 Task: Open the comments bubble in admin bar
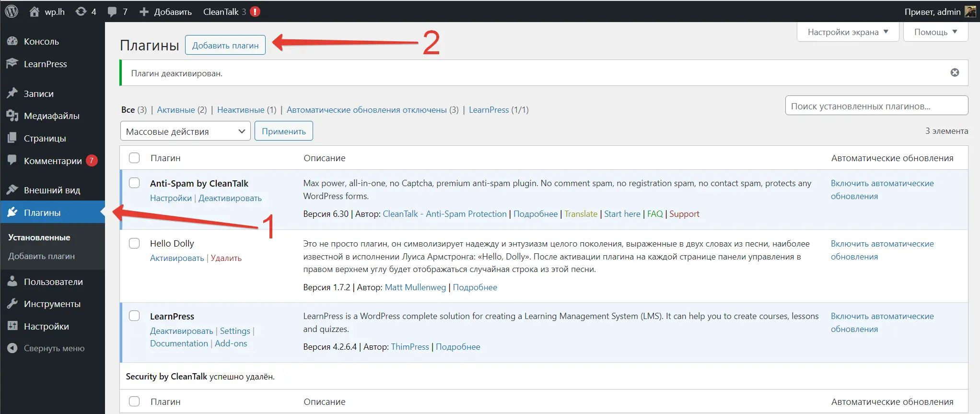pos(112,12)
